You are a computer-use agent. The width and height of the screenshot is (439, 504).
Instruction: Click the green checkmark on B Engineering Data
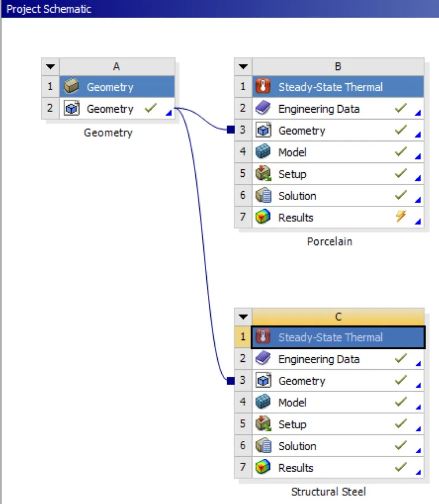pyautogui.click(x=401, y=108)
